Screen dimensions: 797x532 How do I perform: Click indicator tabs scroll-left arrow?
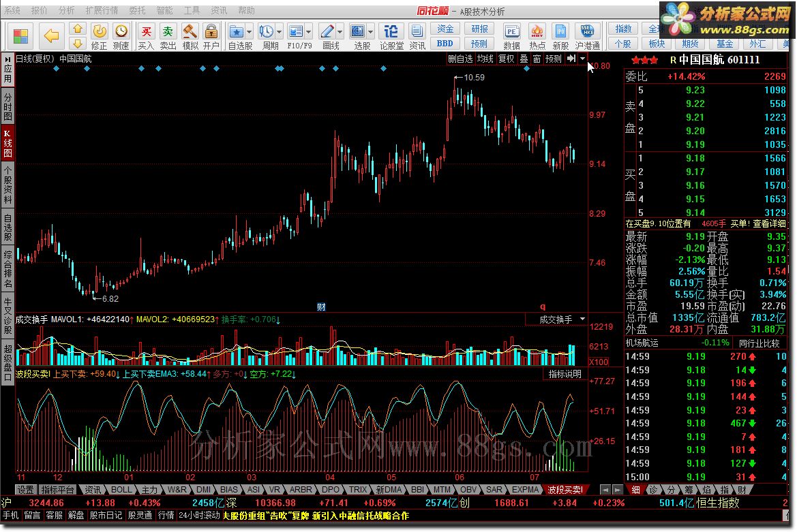click(605, 490)
